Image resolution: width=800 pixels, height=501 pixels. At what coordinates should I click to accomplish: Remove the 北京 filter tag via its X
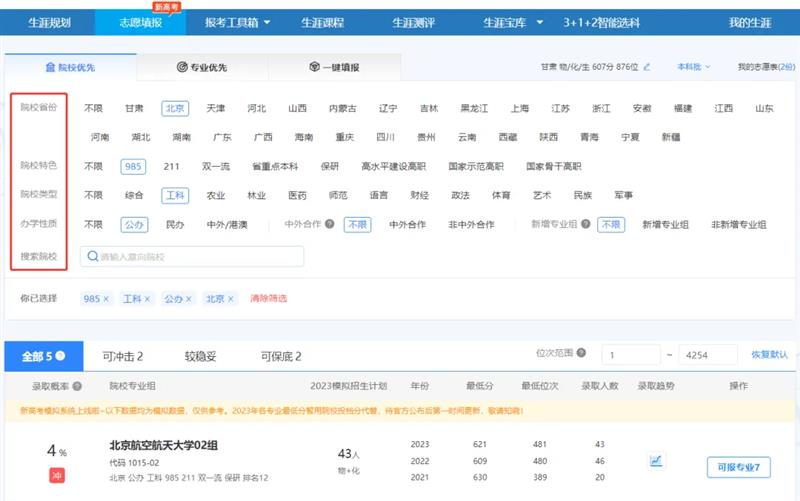point(230,299)
